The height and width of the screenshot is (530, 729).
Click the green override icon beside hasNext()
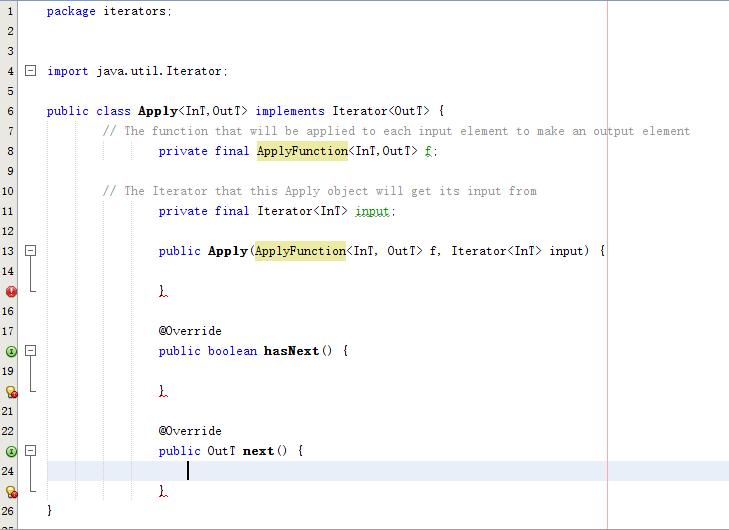[x=11, y=351]
